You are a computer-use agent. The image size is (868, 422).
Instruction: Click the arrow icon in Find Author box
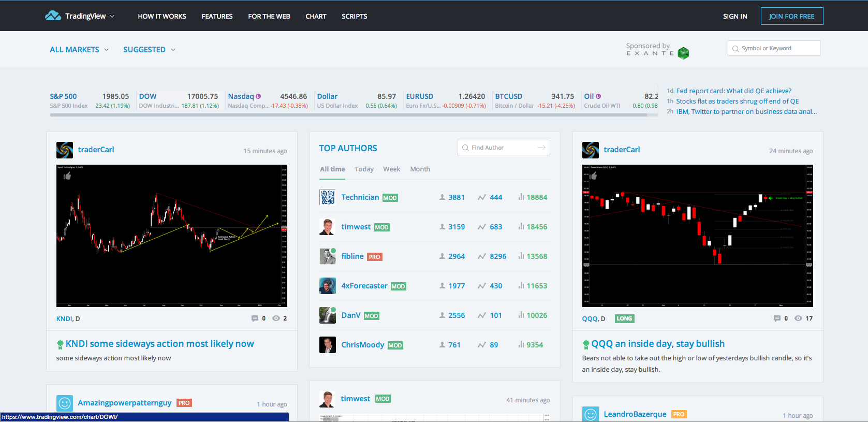(x=541, y=148)
